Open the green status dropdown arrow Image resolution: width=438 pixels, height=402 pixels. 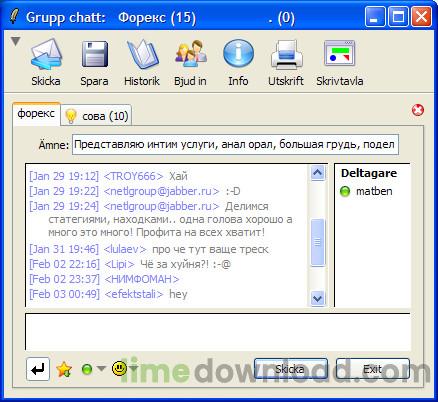[x=101, y=368]
